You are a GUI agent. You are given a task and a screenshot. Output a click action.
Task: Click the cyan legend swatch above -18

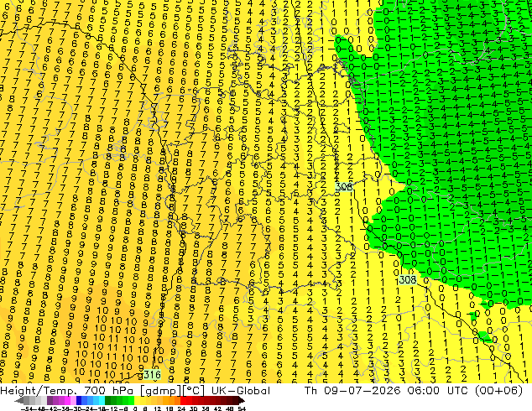pos(102,401)
